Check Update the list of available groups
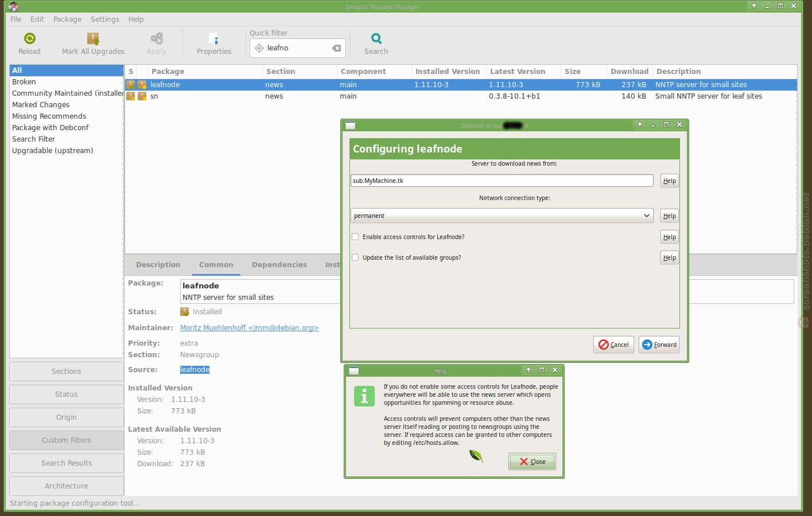Image resolution: width=812 pixels, height=516 pixels. (x=355, y=257)
